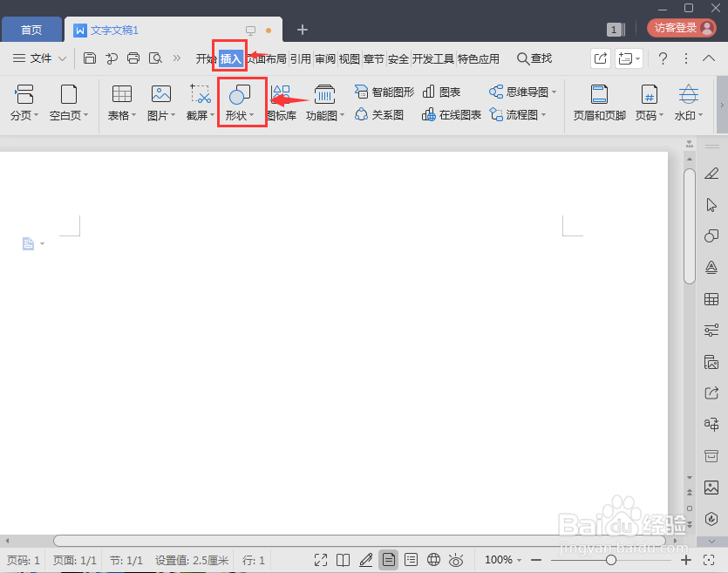
Task: Click the horizontal scrollbar track
Action: 359,541
